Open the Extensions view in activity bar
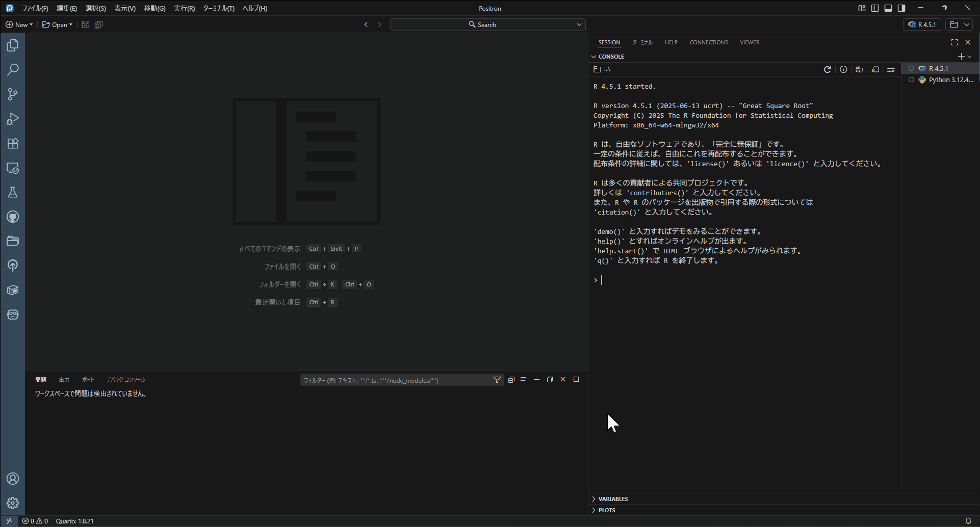The height and width of the screenshot is (527, 980). (x=13, y=143)
